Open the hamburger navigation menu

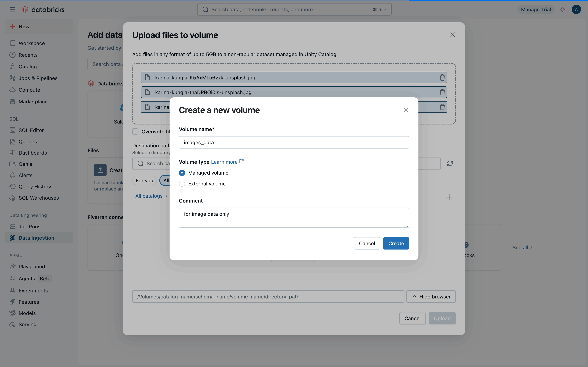12,9
